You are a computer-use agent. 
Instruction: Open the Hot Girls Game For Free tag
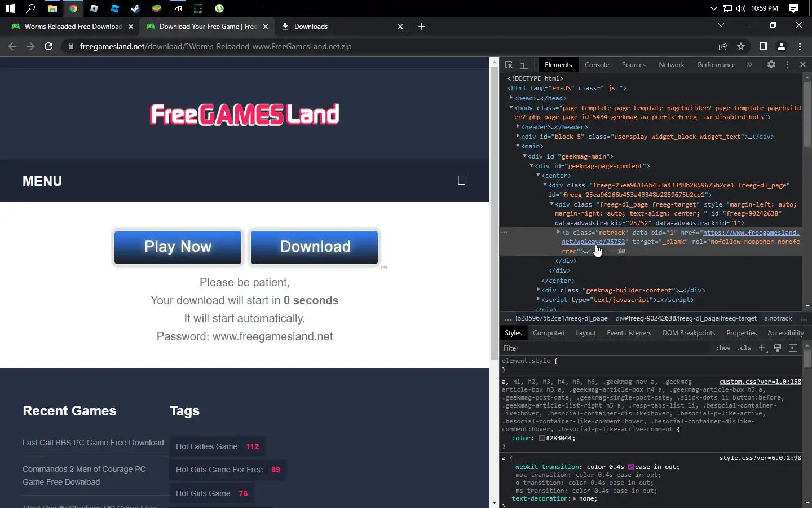tap(228, 470)
